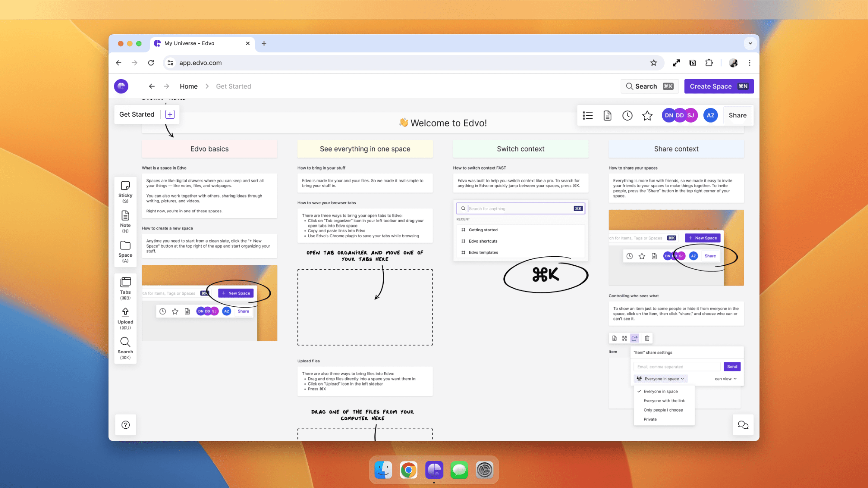
Task: Open the help question mark button
Action: pos(125,425)
